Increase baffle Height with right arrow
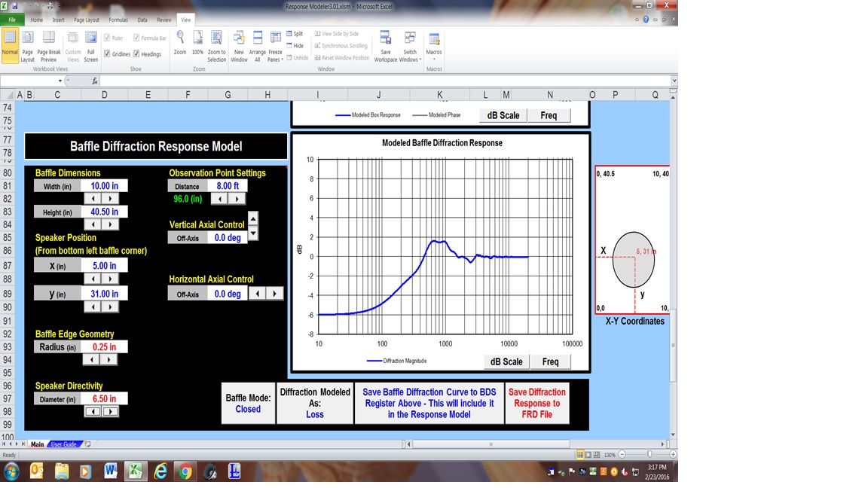This screenshot has height=488, width=868. click(x=110, y=224)
